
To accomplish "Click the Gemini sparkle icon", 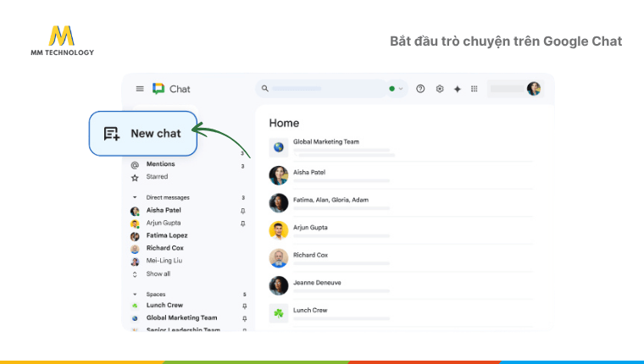I will coord(457,89).
